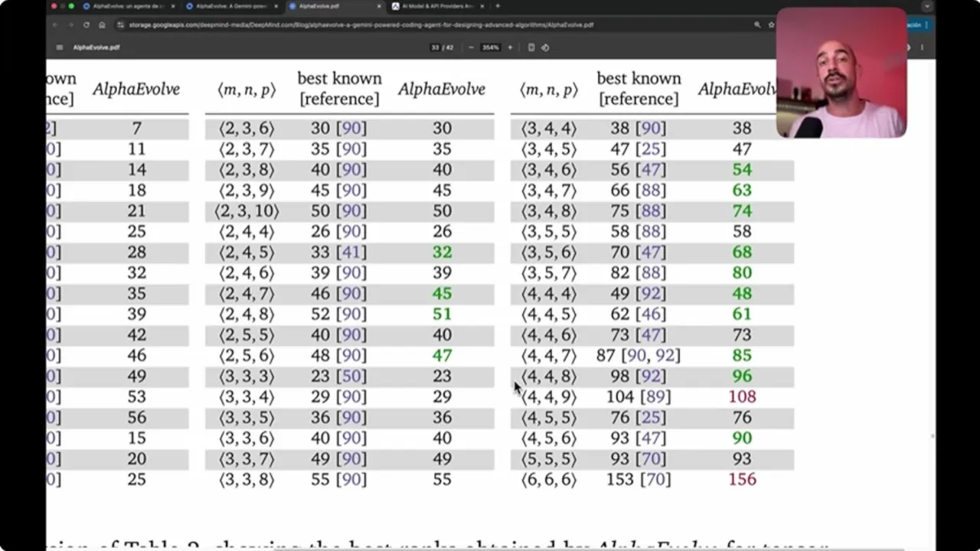Click the middle table AlphaEvolve column header
Viewport: 980px width, 551px height.
click(442, 89)
